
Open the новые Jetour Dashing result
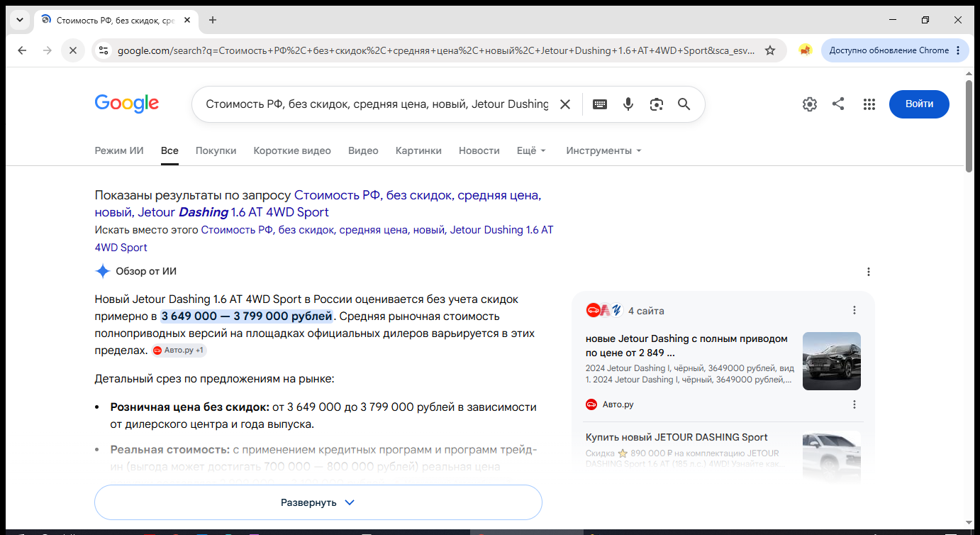click(x=686, y=346)
